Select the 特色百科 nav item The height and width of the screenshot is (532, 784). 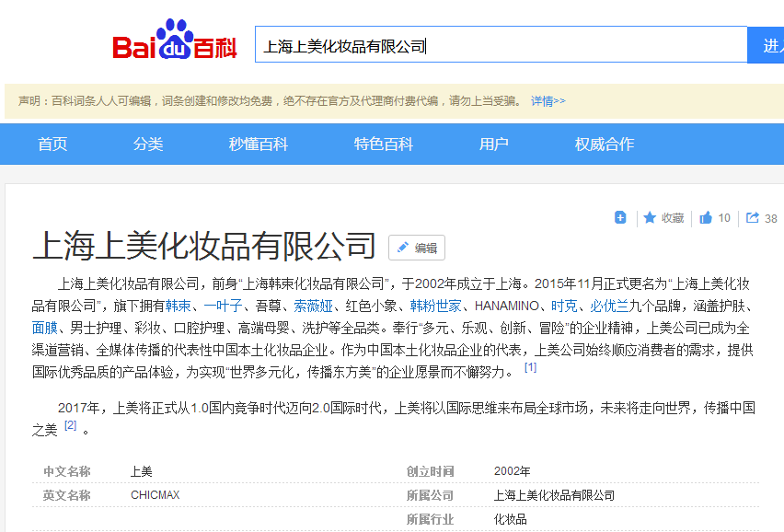(384, 144)
